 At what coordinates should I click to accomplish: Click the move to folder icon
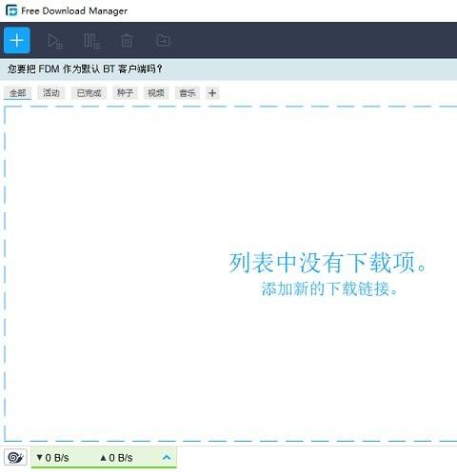163,40
